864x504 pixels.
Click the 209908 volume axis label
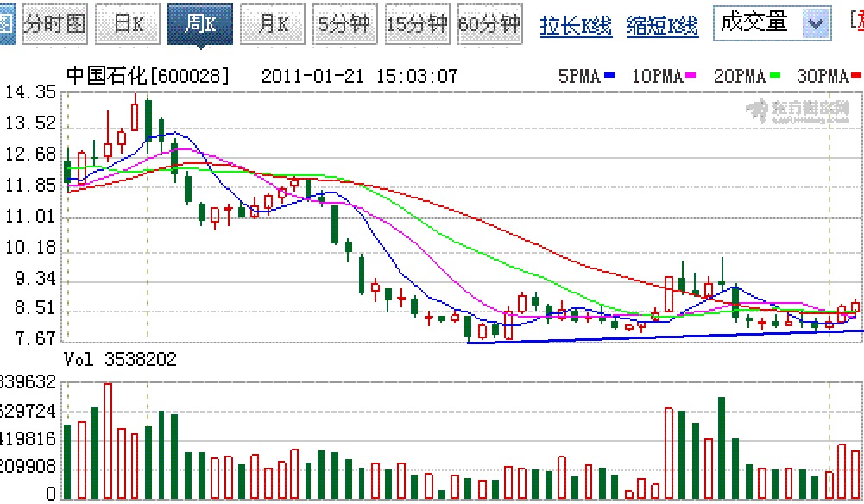tap(28, 467)
